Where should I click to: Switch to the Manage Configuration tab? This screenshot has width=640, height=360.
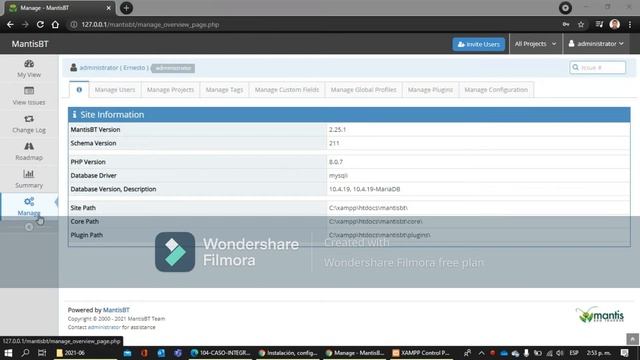click(496, 89)
